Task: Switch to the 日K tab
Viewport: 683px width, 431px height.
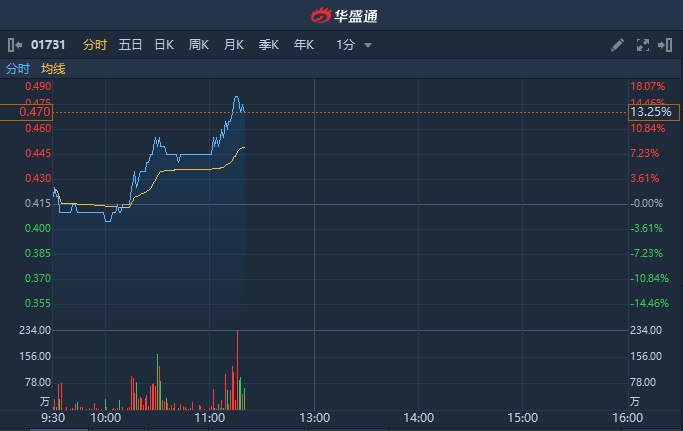Action: [164, 45]
